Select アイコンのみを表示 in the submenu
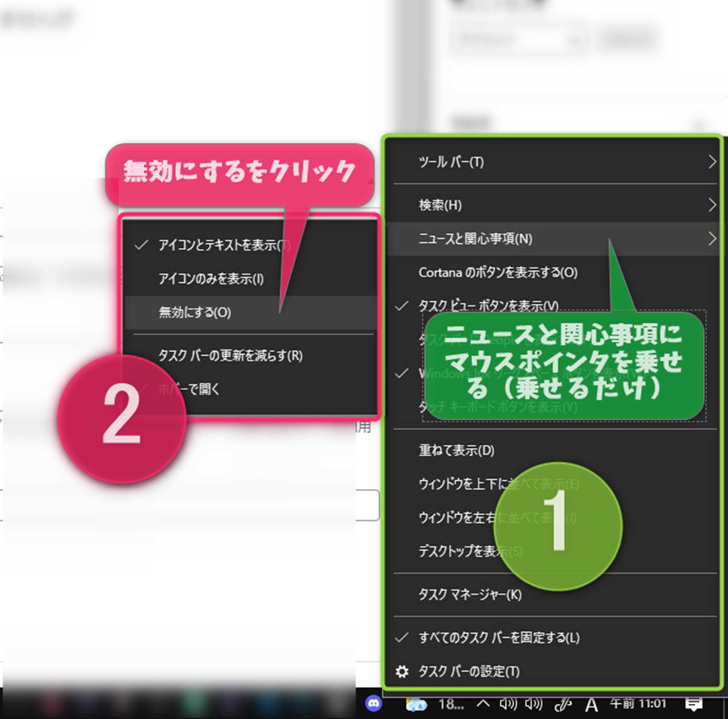 [211, 279]
